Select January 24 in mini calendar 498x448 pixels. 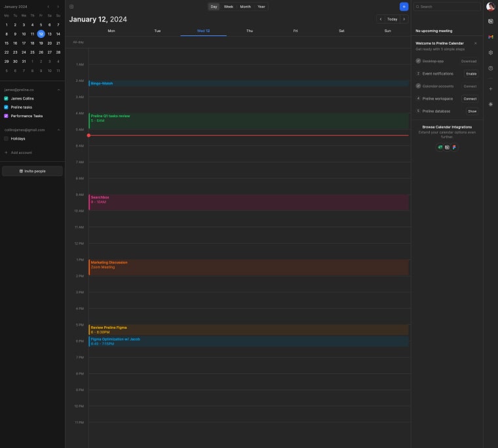[x=24, y=52]
